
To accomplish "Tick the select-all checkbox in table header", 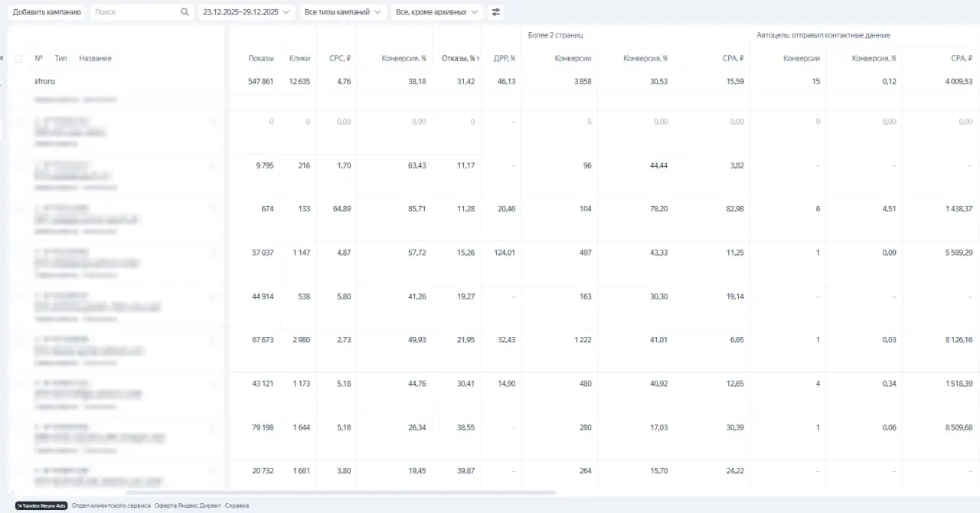I will (x=18, y=58).
